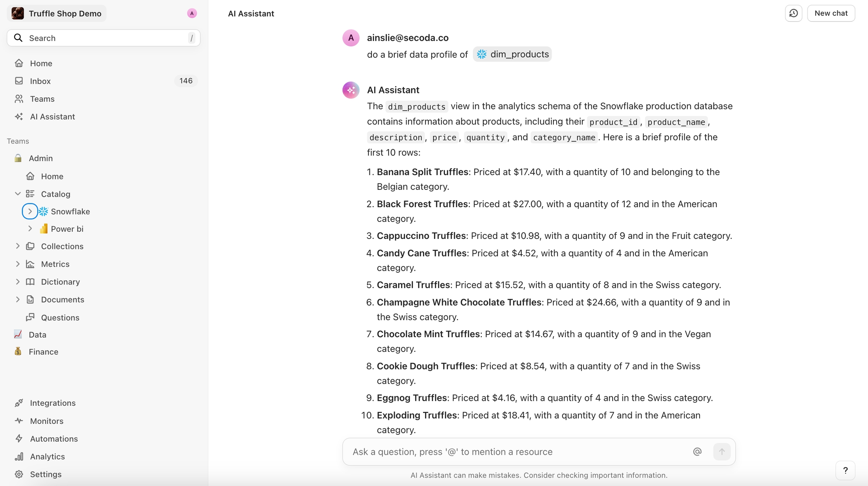Open Integrations from sidebar

click(52, 403)
